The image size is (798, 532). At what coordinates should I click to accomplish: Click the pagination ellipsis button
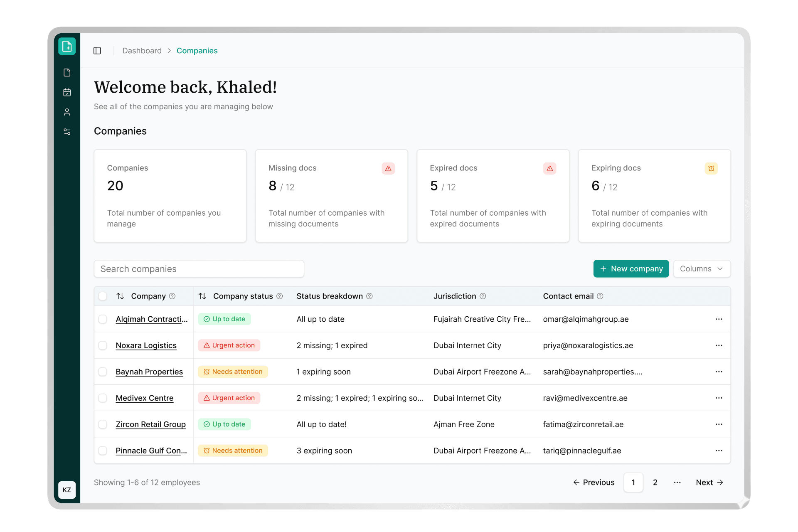pos(677,482)
